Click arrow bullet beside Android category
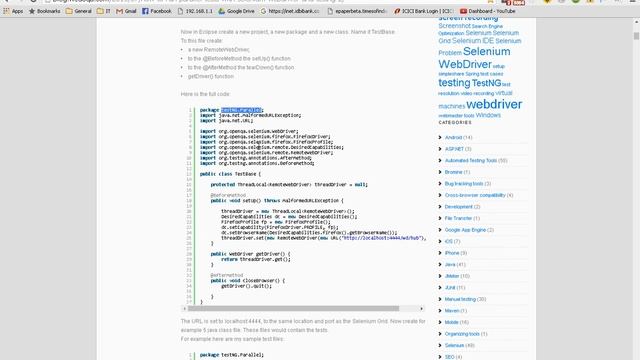The width and height of the screenshot is (640, 360). coord(440,138)
